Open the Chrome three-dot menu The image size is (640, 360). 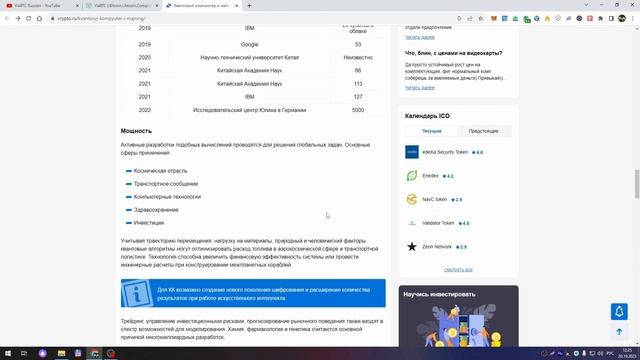click(x=633, y=18)
